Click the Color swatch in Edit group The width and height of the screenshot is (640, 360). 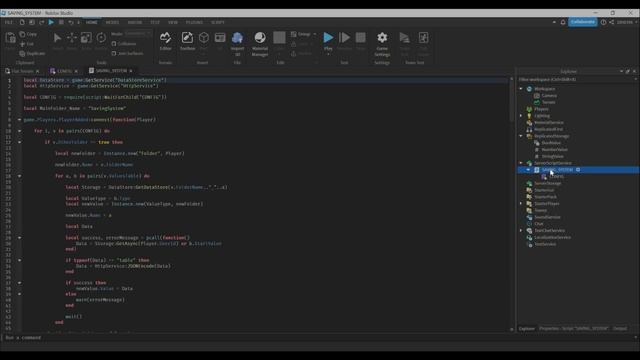[x=279, y=38]
